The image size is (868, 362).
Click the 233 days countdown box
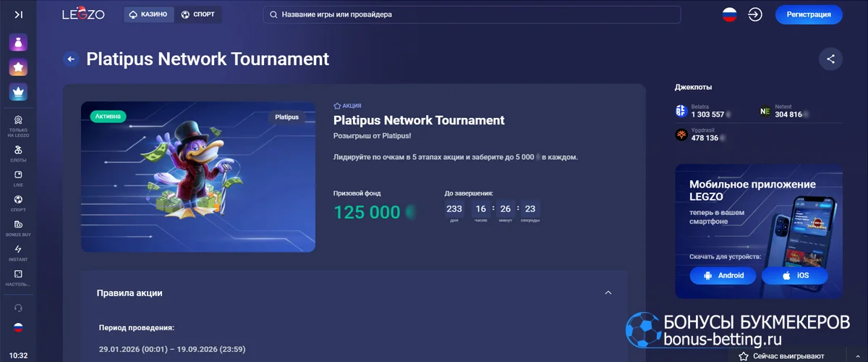tap(454, 211)
